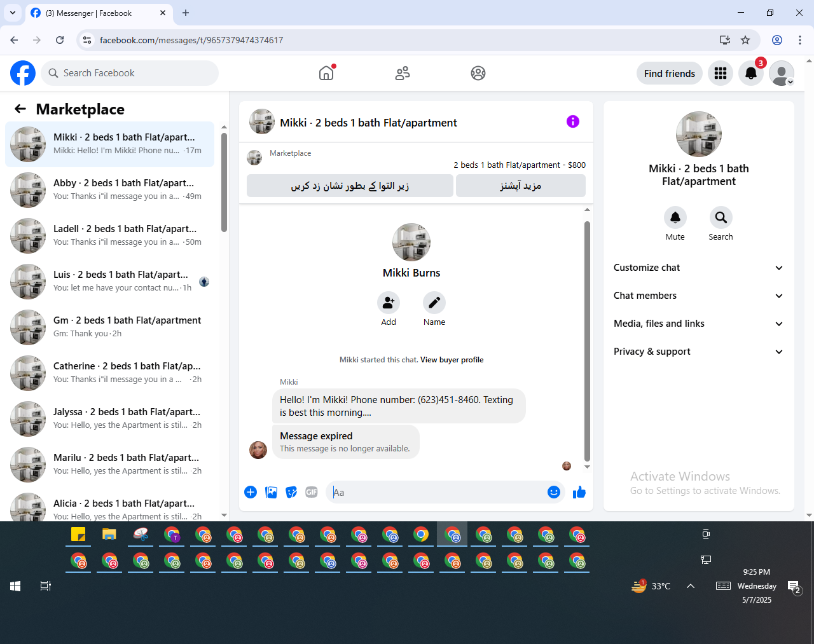
Task: Open the notifications bell
Action: point(751,73)
